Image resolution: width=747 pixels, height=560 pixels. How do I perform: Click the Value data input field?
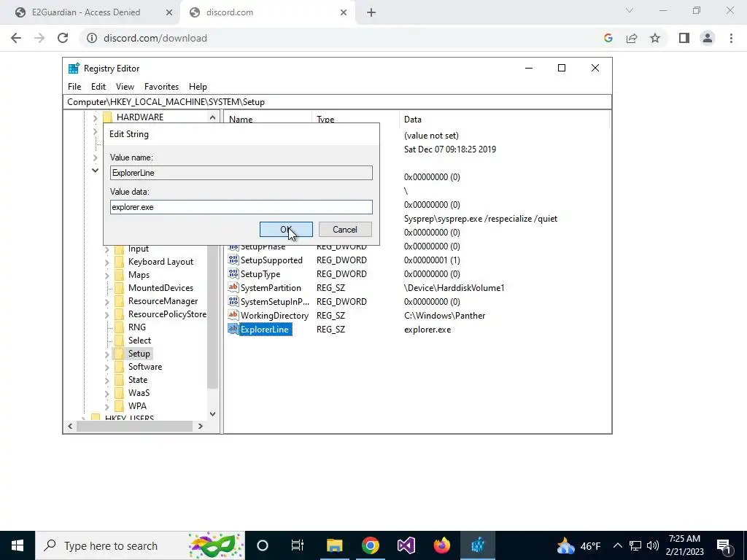click(241, 207)
